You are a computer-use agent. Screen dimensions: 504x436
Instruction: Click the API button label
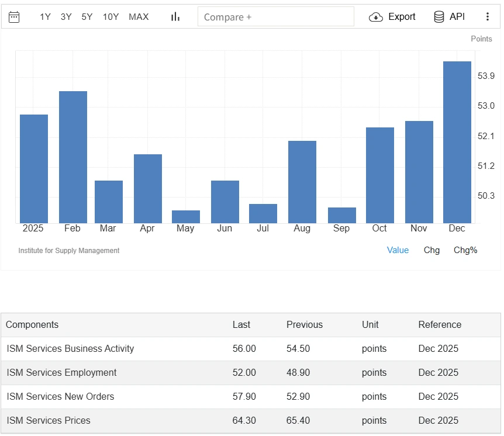(457, 17)
